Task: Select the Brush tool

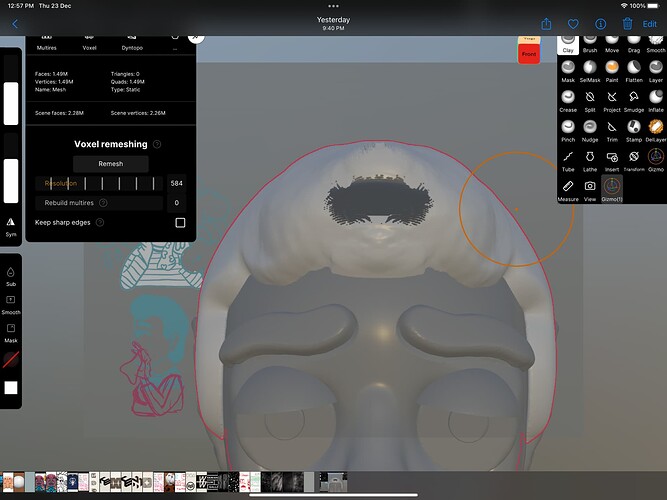Action: (590, 45)
